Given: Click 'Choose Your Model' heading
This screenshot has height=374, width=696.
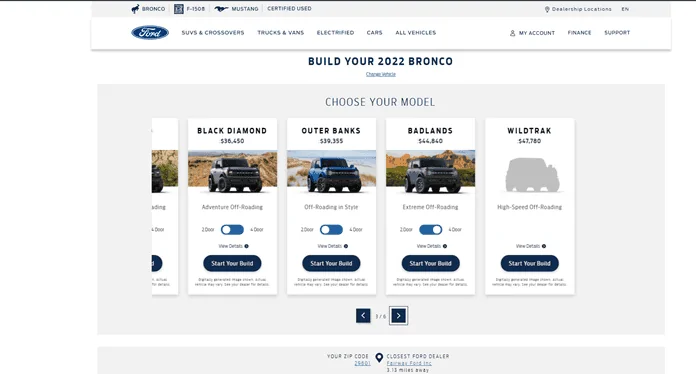Looking at the screenshot, I should click(x=380, y=102).
